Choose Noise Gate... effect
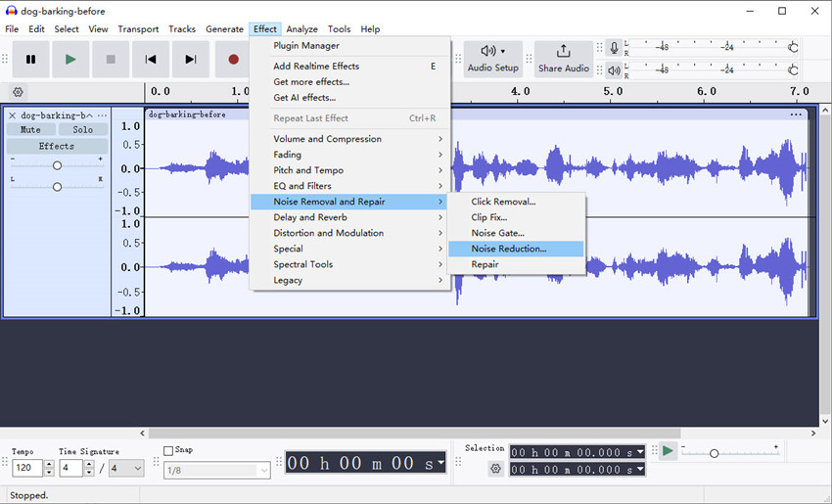 (516, 233)
